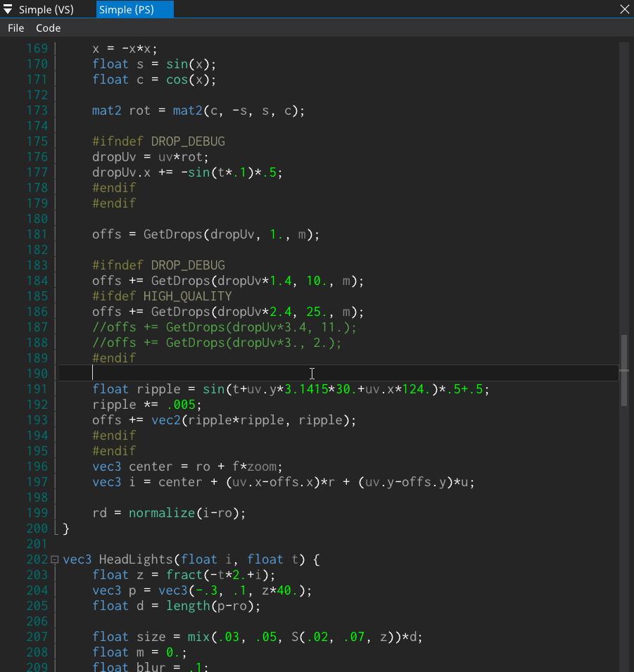634x672 pixels.
Task: Click 'vec3 p = vec3(-.3, .1, z*40.);'
Action: 202,590
